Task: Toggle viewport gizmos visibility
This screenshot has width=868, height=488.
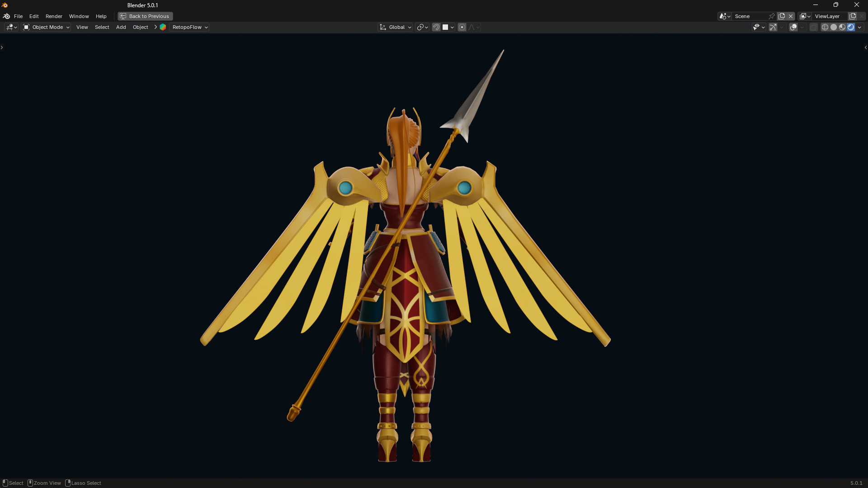Action: coord(773,27)
